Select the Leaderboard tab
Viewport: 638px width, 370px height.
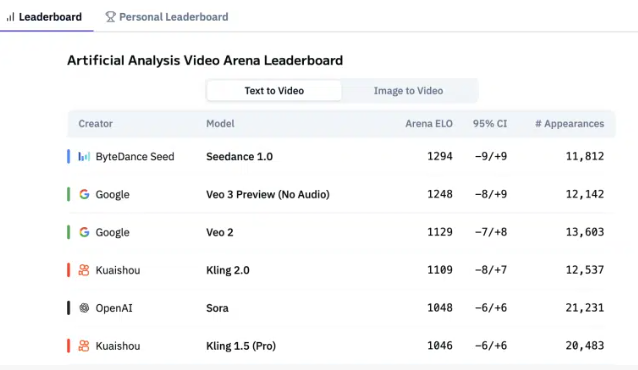(44, 17)
